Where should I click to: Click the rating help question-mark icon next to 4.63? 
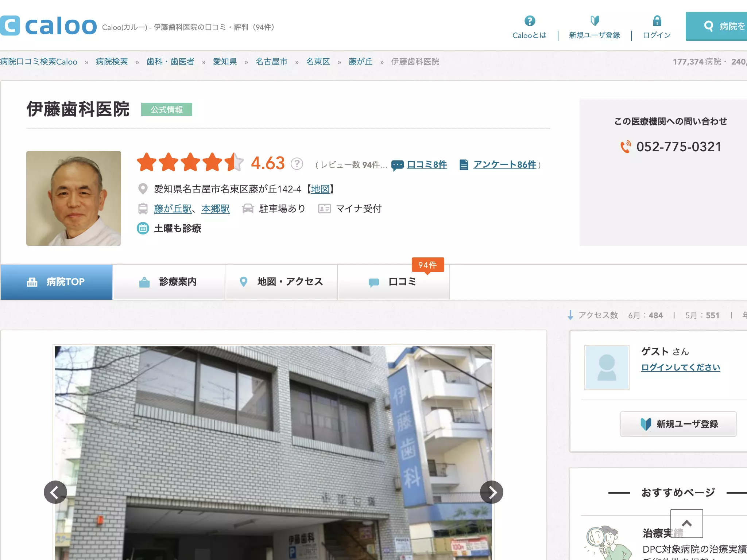[297, 164]
